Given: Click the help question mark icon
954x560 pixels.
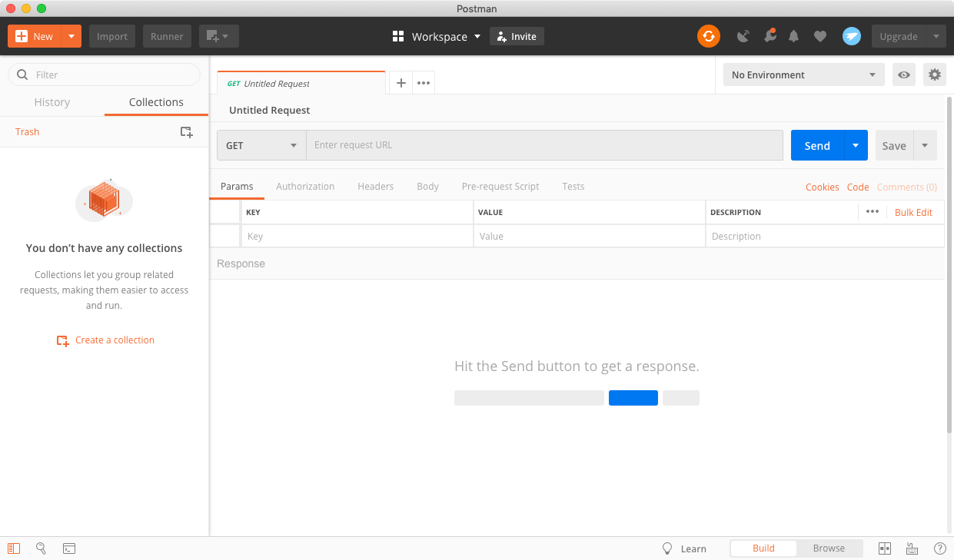Looking at the screenshot, I should pos(939,548).
